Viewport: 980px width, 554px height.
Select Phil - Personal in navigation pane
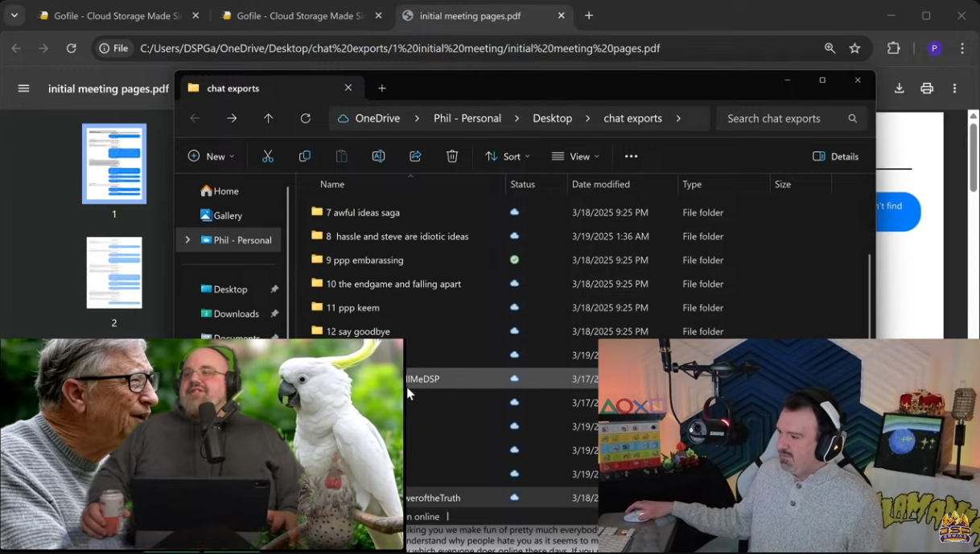236,240
